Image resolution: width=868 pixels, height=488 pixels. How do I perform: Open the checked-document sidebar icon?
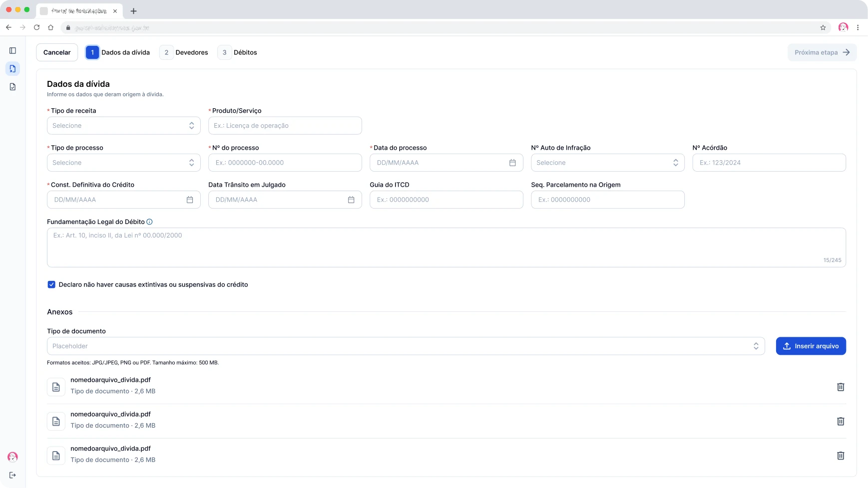(x=12, y=87)
